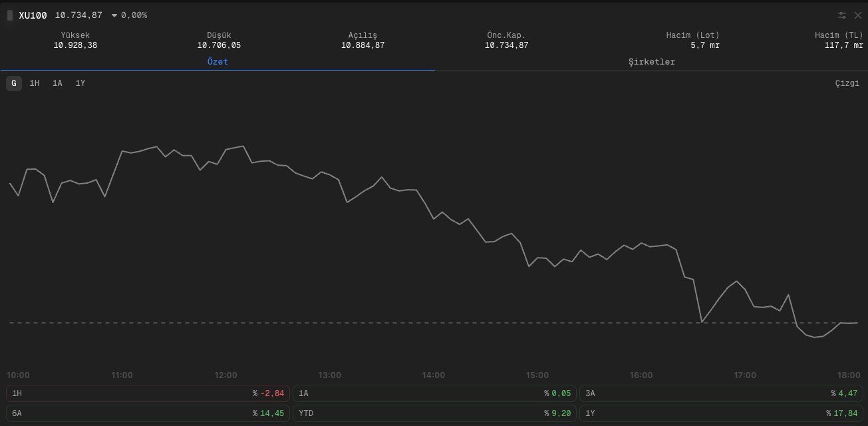Click the 1A performance box showing 0,05
This screenshot has width=868, height=426.
click(x=434, y=393)
